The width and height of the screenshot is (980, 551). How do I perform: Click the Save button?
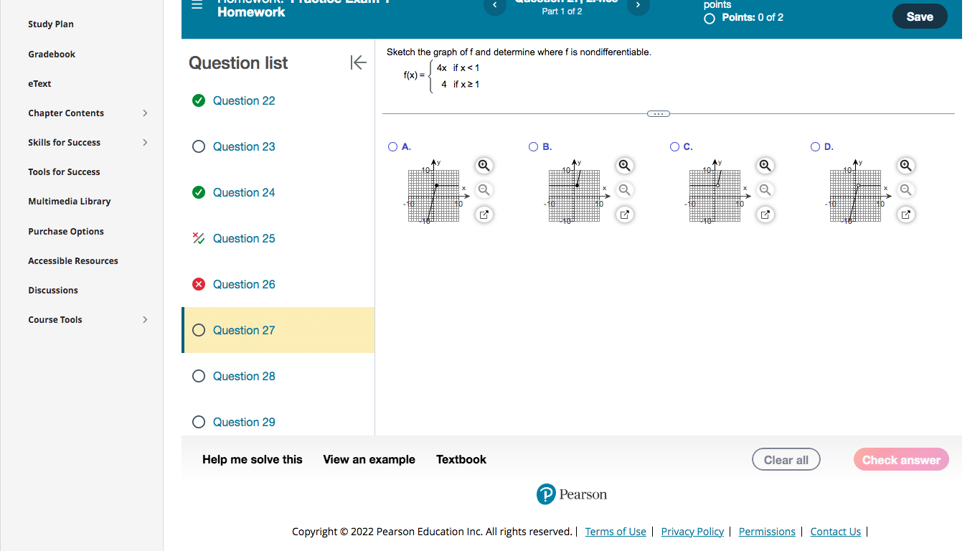(x=920, y=17)
